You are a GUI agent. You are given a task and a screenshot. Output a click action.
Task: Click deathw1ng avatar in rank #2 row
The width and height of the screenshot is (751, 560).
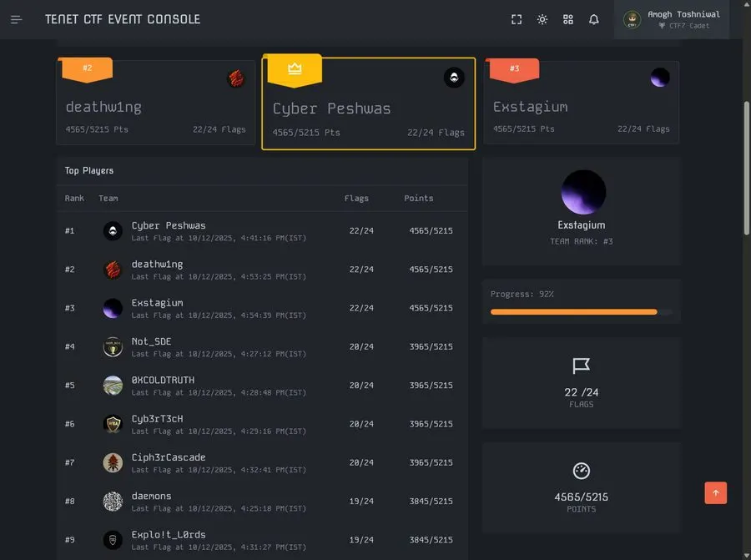pos(113,270)
